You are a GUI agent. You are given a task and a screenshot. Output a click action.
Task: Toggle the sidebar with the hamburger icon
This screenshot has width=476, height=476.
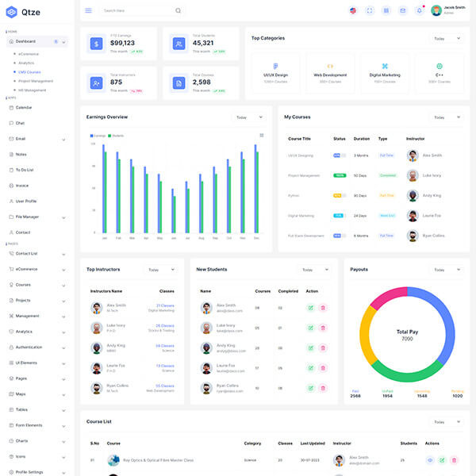click(88, 10)
